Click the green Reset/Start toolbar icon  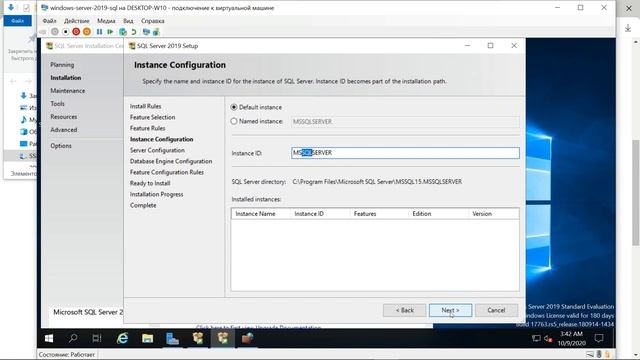pos(110,32)
